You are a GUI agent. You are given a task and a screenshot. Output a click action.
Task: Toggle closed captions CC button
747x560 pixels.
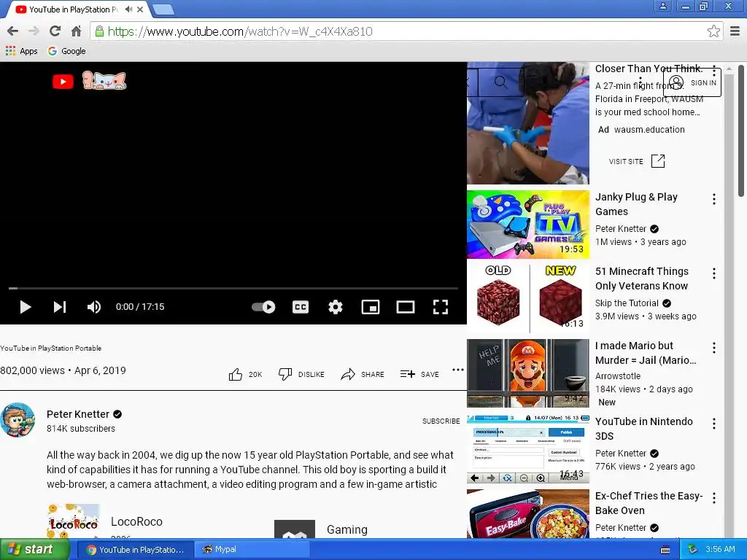pos(300,307)
